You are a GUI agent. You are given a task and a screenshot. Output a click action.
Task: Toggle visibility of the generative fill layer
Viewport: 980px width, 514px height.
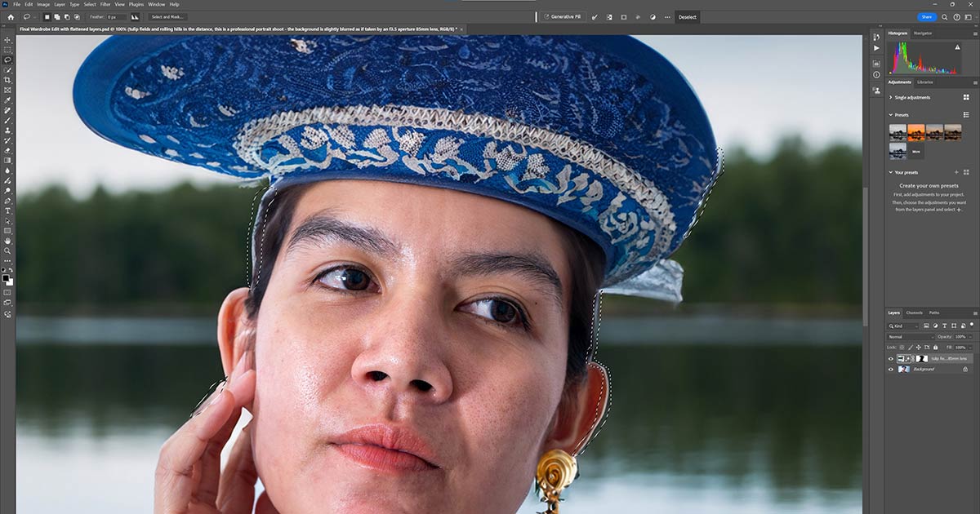[x=891, y=358]
